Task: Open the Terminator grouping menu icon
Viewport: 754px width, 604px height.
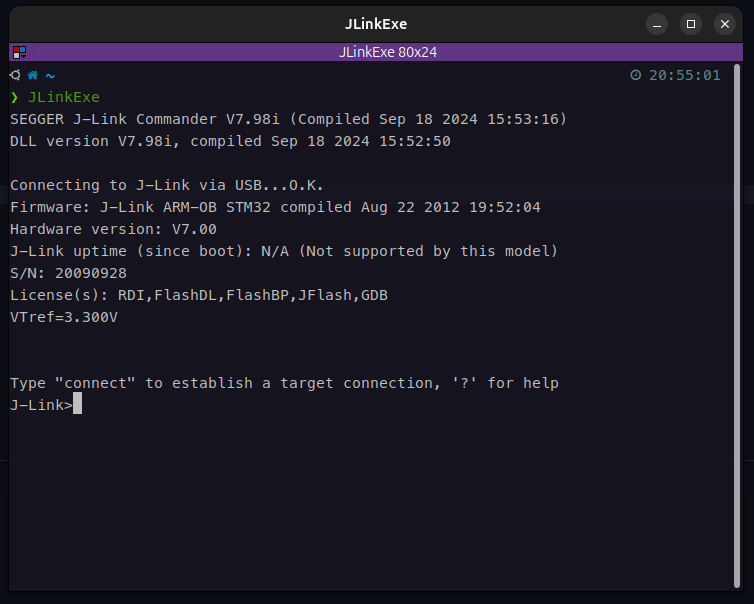Action: click(x=19, y=52)
